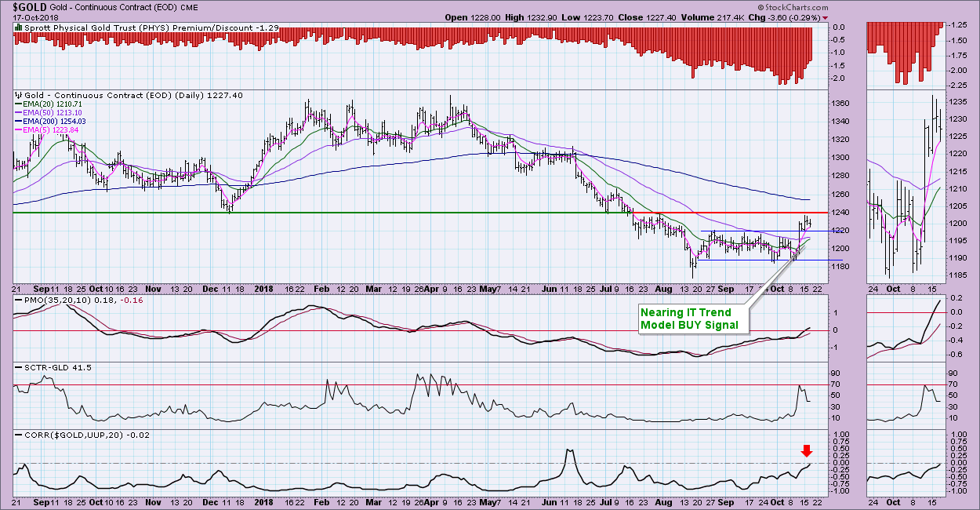Click the CORR($GOLD,UUP,20) indicator label
The width and height of the screenshot is (980, 510).
tap(82, 434)
